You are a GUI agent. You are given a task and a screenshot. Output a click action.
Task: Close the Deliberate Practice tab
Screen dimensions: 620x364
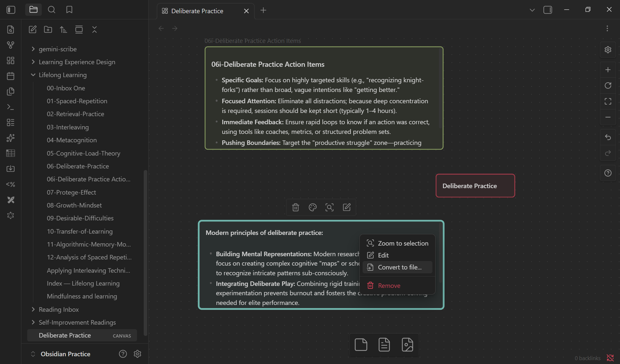tap(246, 11)
